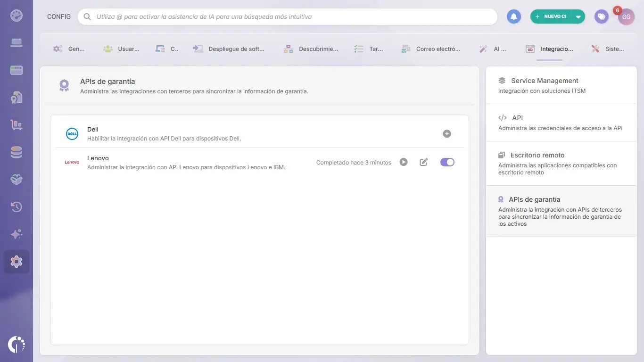
Task: Add the Dell integration with plus icon
Action: 447,134
